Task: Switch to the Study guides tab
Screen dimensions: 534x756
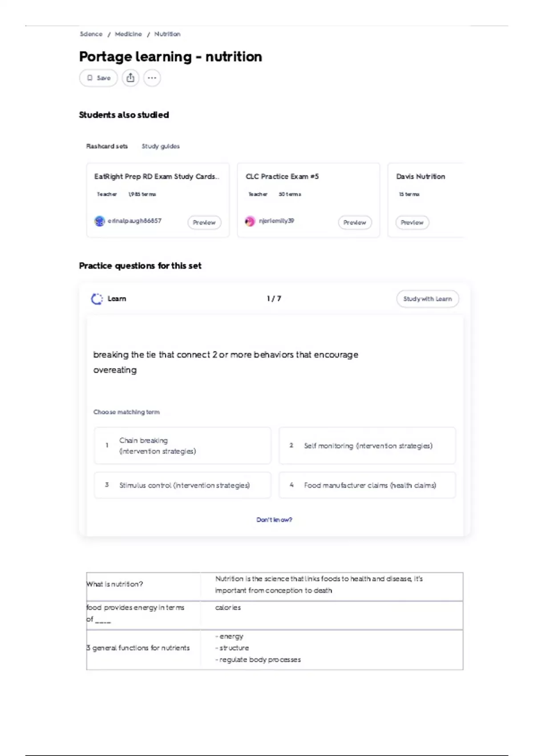Action: tap(161, 146)
